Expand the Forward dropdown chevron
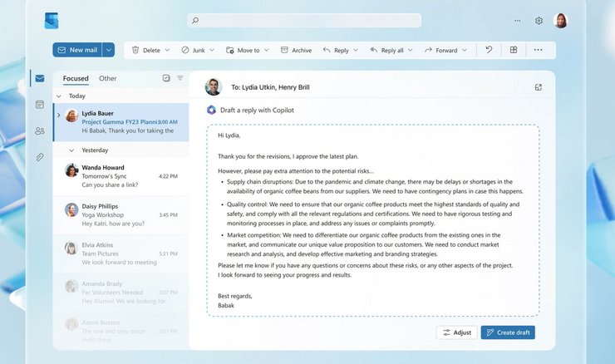 [x=465, y=50]
